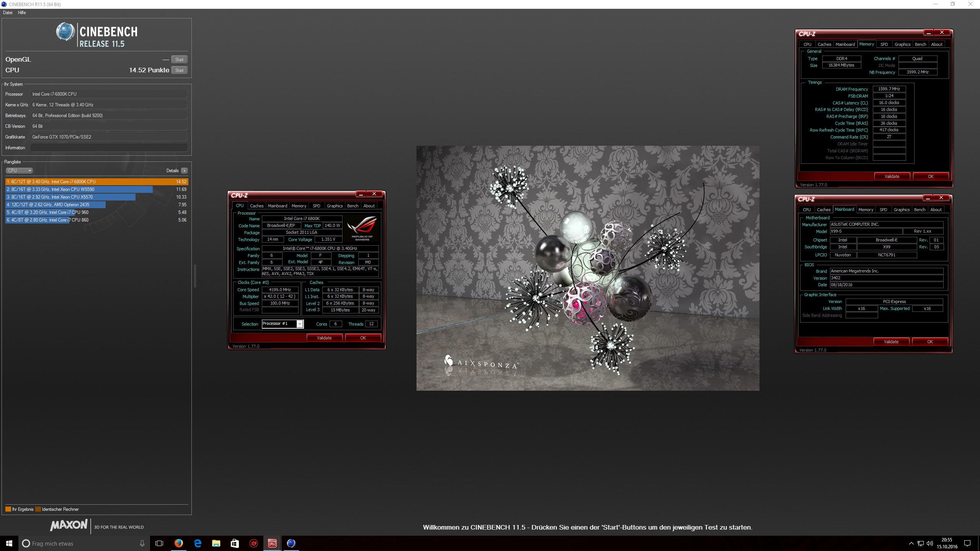Switch to the Cinebench taskbar icon
This screenshot has width=980, height=551.
pos(291,543)
